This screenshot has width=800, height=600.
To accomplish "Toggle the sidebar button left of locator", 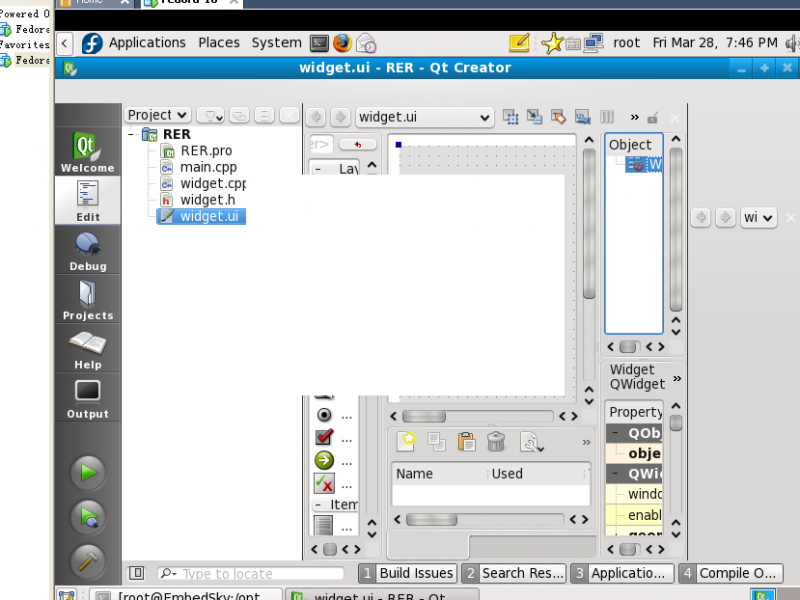I will tap(137, 573).
